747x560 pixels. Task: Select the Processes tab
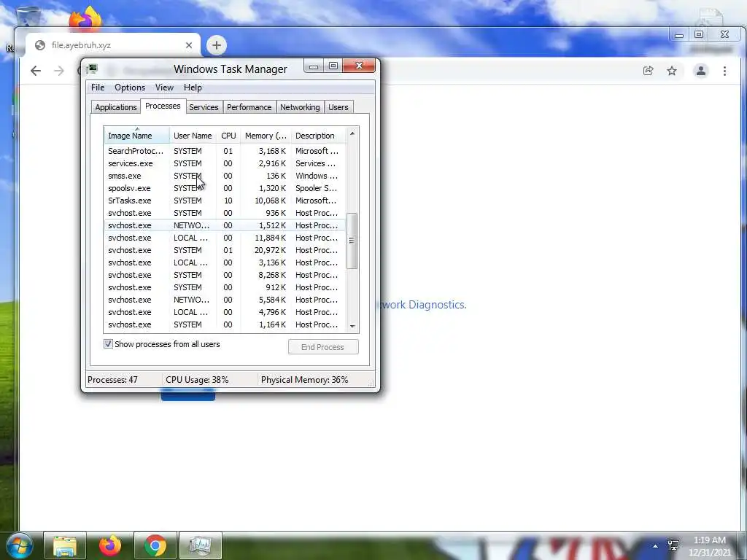coord(163,106)
